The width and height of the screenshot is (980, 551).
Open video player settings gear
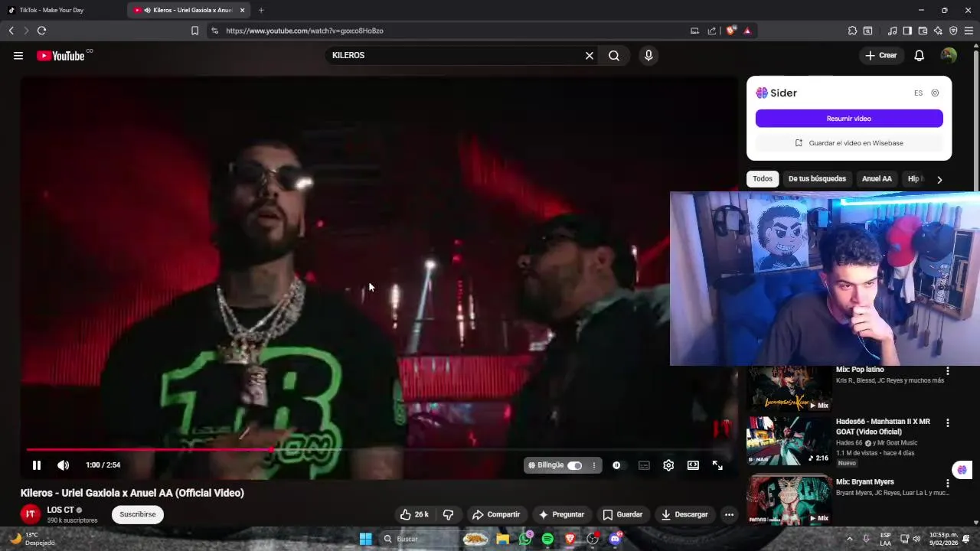[x=668, y=465]
